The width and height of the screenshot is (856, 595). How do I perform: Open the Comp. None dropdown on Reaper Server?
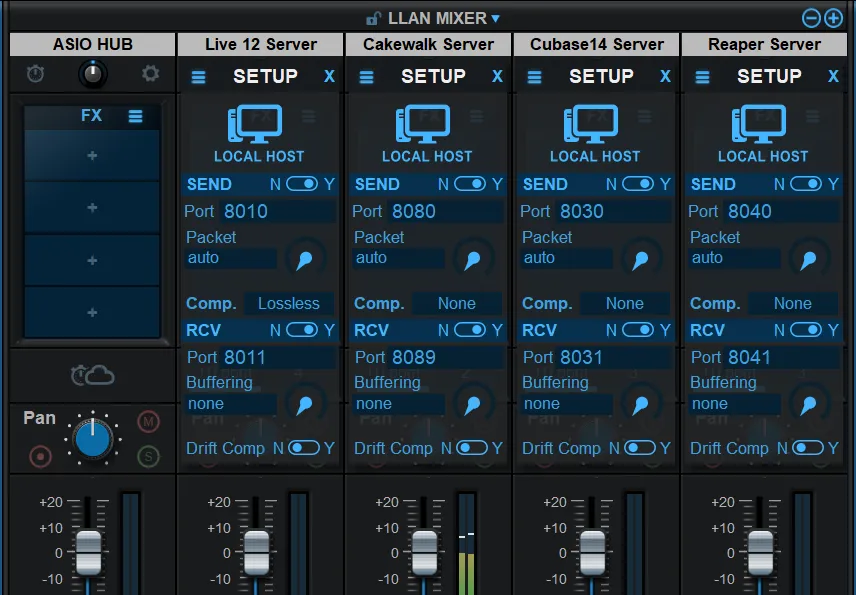click(x=793, y=304)
